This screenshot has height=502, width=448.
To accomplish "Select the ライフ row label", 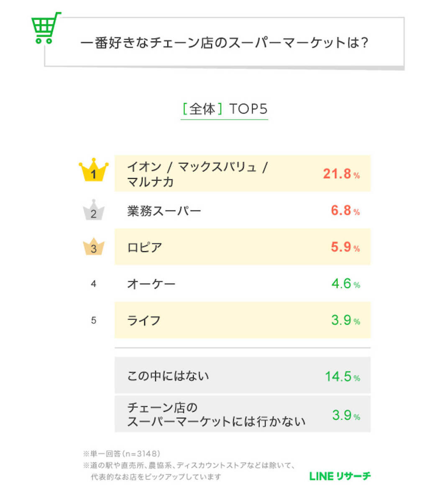I will pos(143,320).
